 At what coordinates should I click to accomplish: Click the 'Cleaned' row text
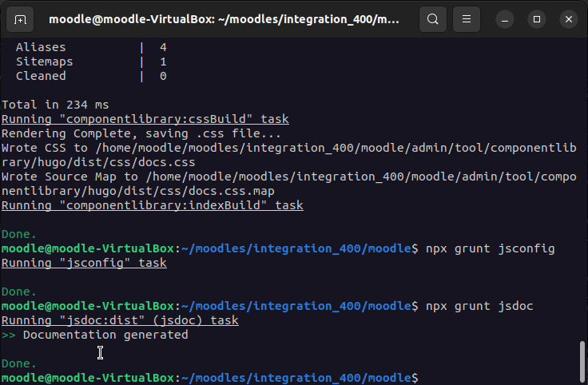coord(41,76)
